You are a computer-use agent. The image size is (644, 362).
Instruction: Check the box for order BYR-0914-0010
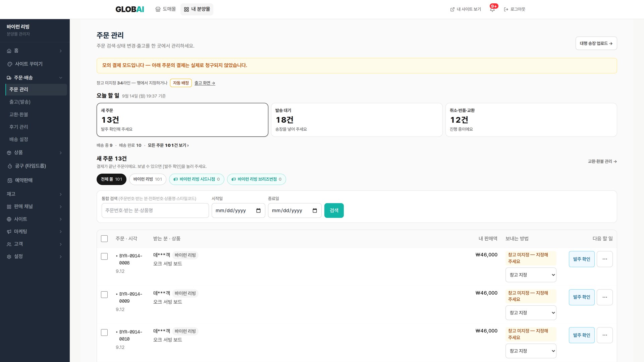[x=104, y=333]
